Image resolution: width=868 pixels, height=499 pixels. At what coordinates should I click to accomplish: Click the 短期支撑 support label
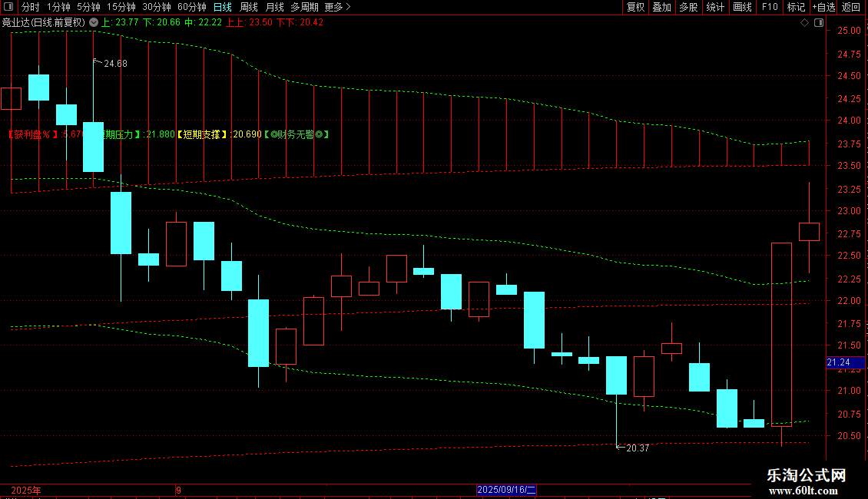(x=201, y=134)
